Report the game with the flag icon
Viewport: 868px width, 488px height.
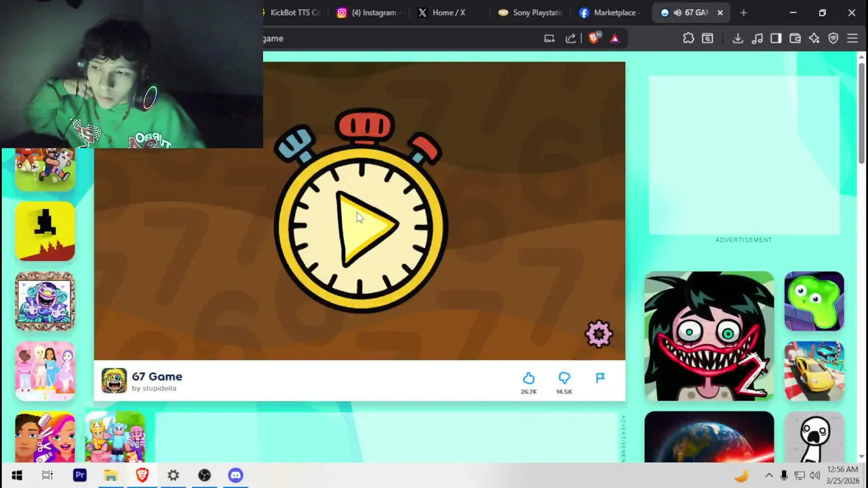tap(600, 378)
